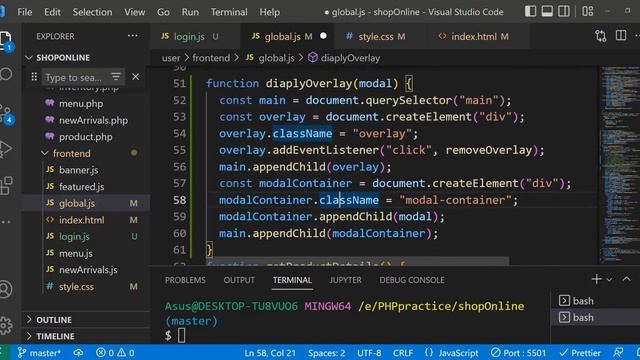Toggle the bottom panel layout icon
The width and height of the screenshot is (640, 360).
(x=547, y=11)
